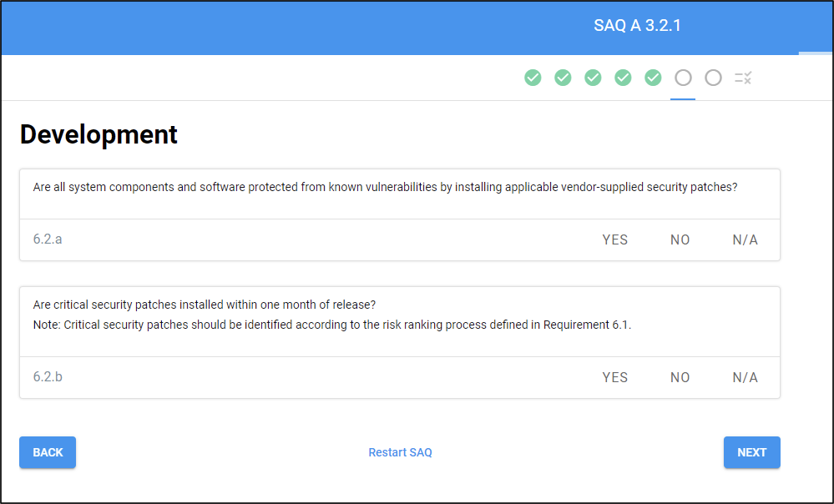Screen dimensions: 834x504
Task: Choose YES for question 6.2.b
Action: (x=614, y=377)
